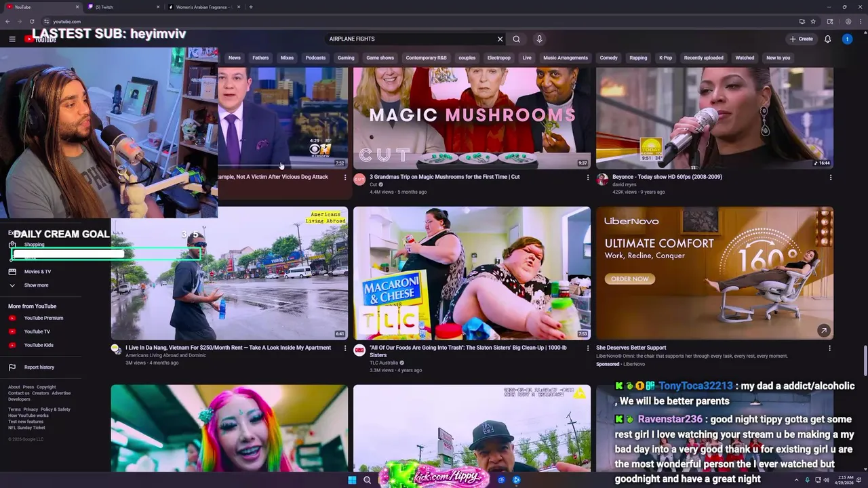
Task: Open the Cut channel avatar
Action: coord(359,180)
